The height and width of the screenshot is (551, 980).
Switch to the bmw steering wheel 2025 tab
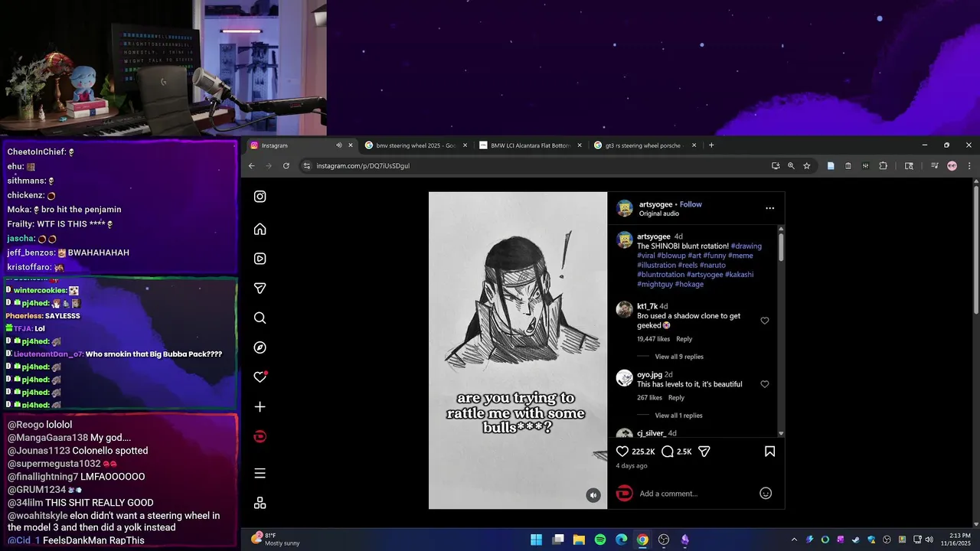415,145
